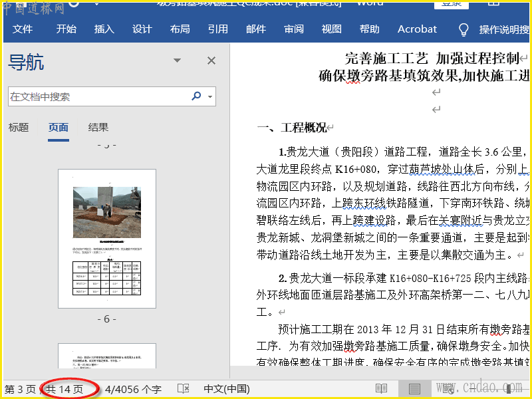Open the 文件 menu

tap(23, 29)
